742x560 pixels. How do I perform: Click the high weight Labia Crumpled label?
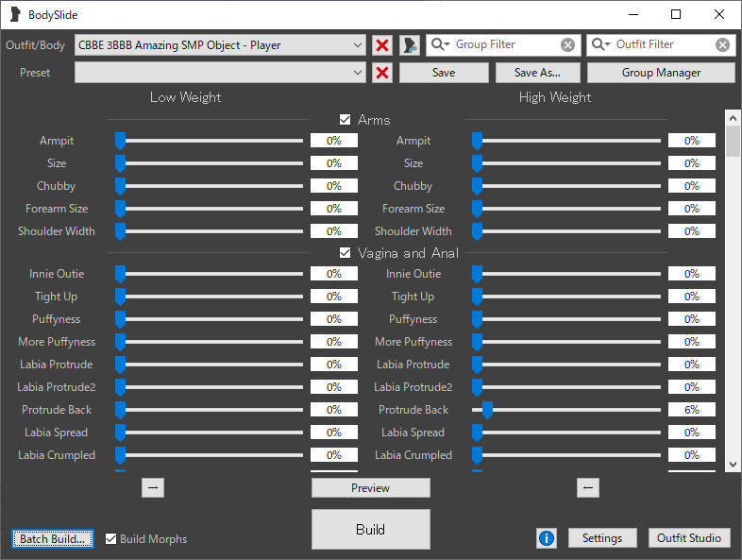tap(413, 455)
